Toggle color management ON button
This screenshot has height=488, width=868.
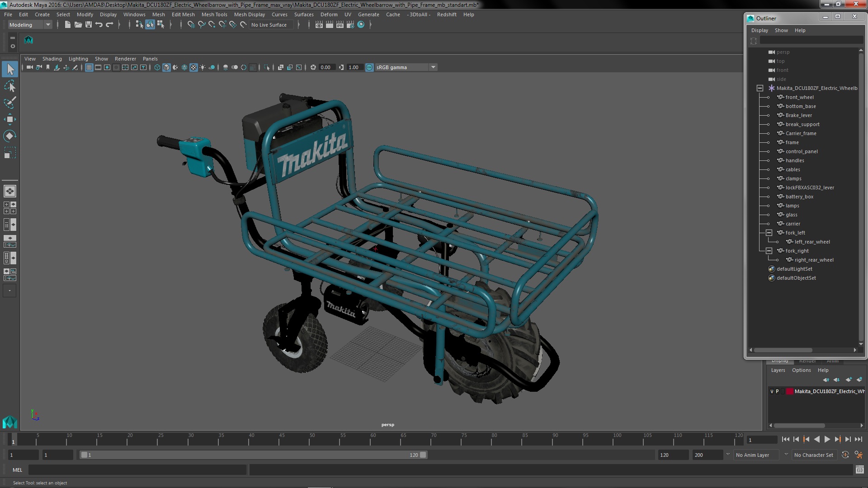point(369,67)
